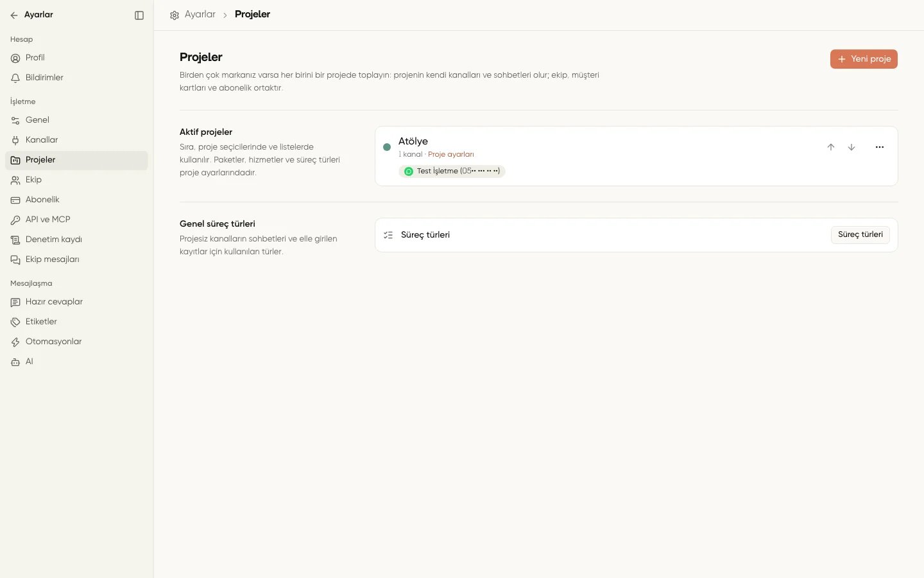Move Atölye project down with arrow
924x578 pixels.
coord(851,147)
